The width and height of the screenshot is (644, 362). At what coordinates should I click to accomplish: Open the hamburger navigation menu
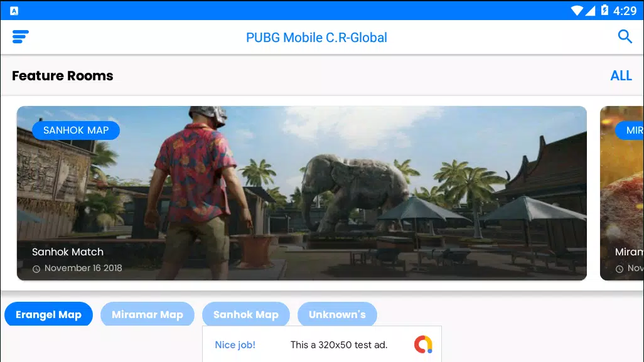20,36
